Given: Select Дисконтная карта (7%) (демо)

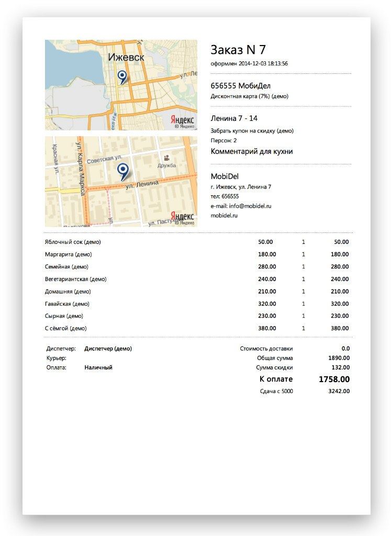Looking at the screenshot, I should tap(250, 96).
